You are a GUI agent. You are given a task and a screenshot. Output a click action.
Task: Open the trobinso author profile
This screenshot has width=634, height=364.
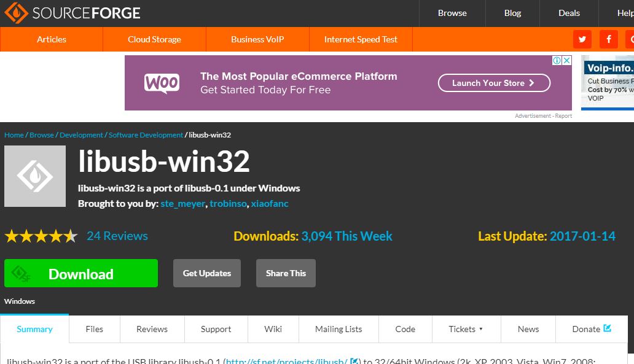228,204
